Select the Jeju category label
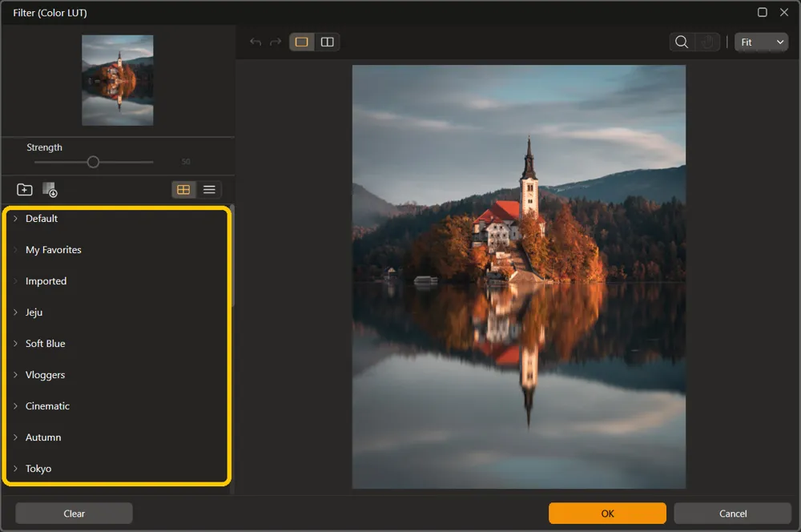Image resolution: width=801 pixels, height=532 pixels. 34,312
